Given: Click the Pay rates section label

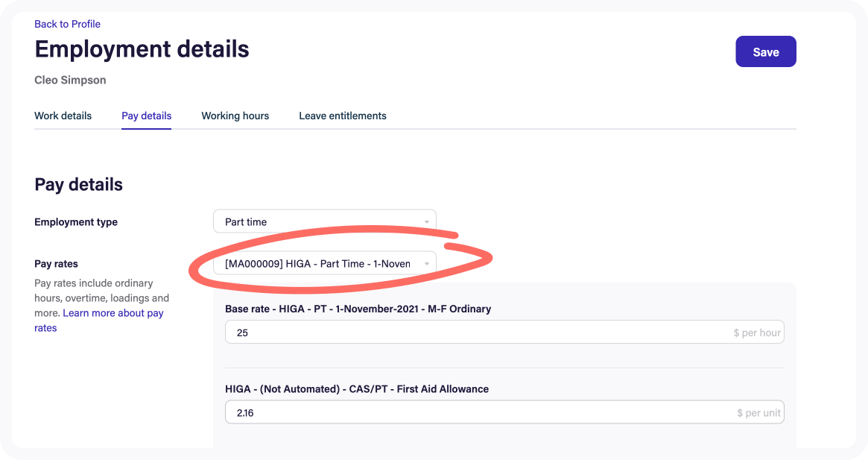Looking at the screenshot, I should [56, 264].
